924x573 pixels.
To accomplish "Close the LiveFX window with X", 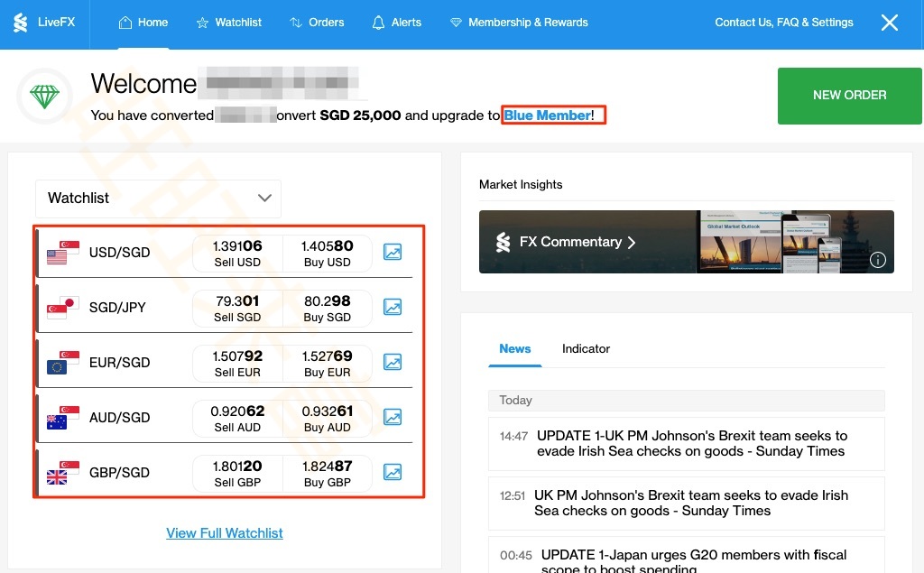I will pyautogui.click(x=889, y=23).
